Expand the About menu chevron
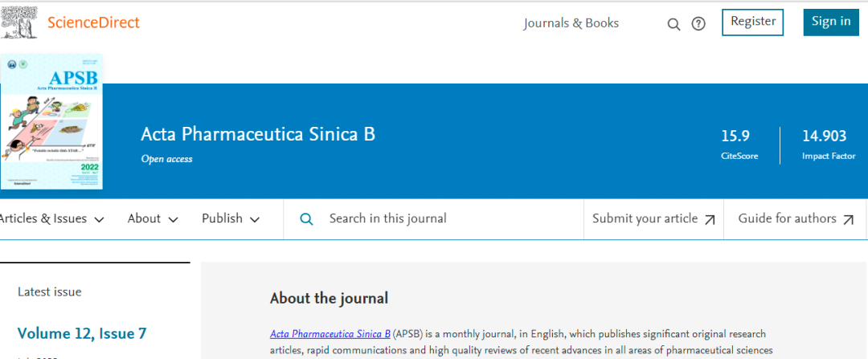Image resolution: width=868 pixels, height=359 pixels. [x=171, y=219]
